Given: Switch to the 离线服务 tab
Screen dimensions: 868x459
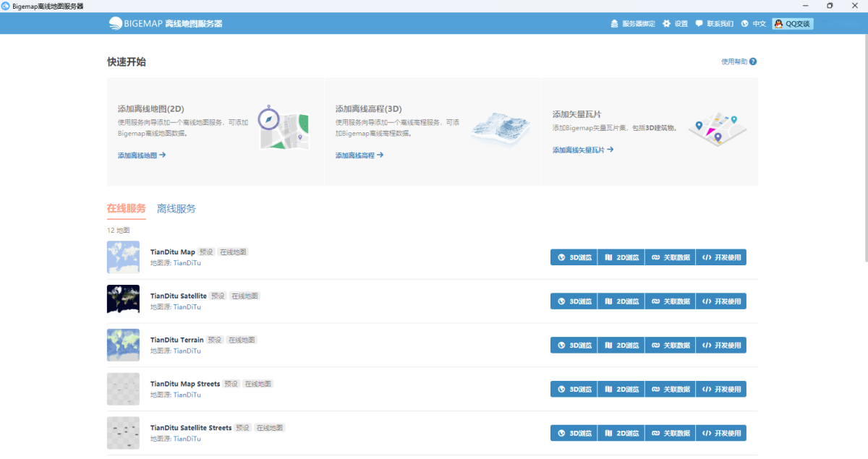Looking at the screenshot, I should 176,209.
